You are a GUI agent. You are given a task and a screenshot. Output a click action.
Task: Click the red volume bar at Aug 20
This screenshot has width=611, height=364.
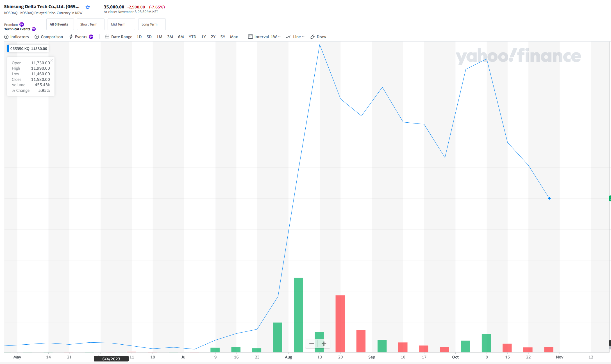[340, 324]
